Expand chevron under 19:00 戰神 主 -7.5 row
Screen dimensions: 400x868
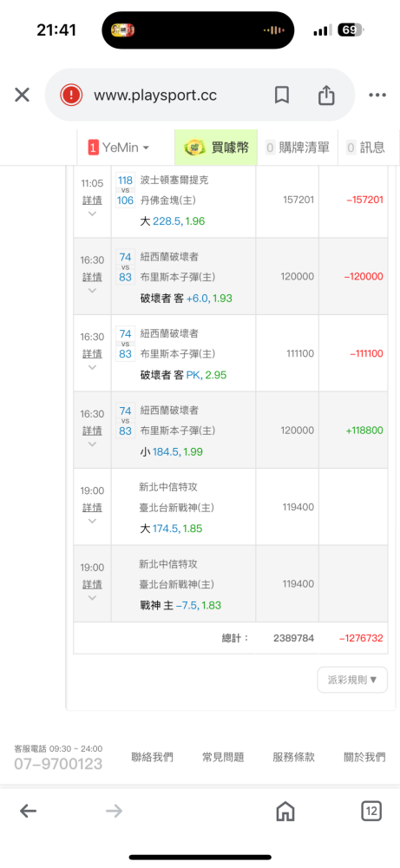(92, 598)
